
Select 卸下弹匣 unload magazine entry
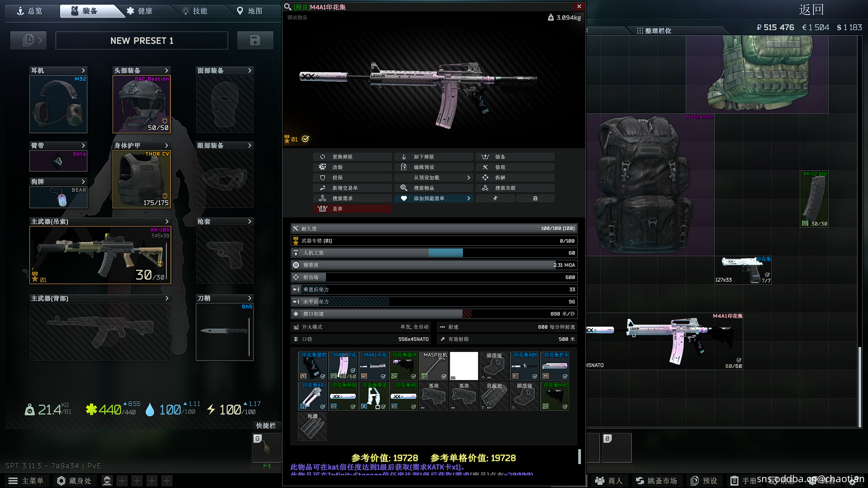(x=434, y=157)
